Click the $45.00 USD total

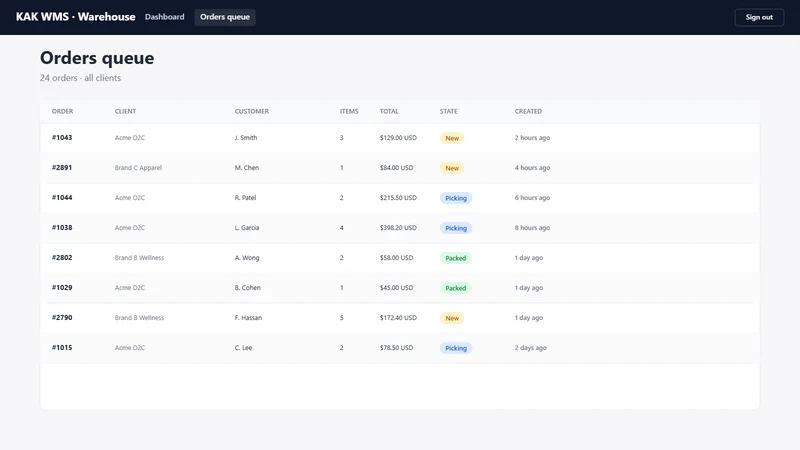tap(396, 288)
